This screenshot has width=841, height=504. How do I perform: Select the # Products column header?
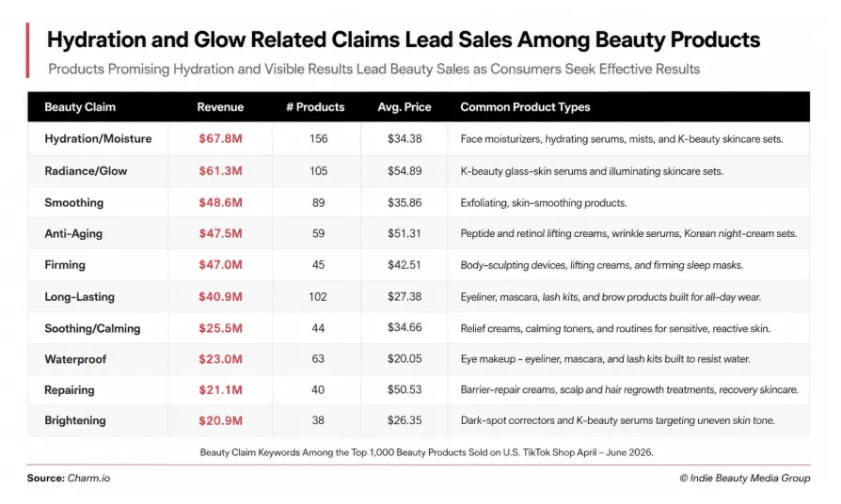(x=315, y=107)
